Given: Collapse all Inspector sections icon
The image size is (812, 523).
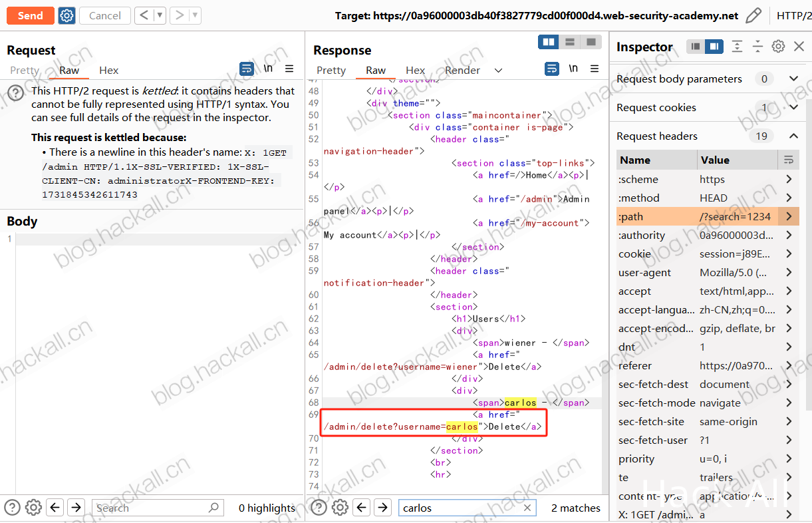Looking at the screenshot, I should coord(757,47).
